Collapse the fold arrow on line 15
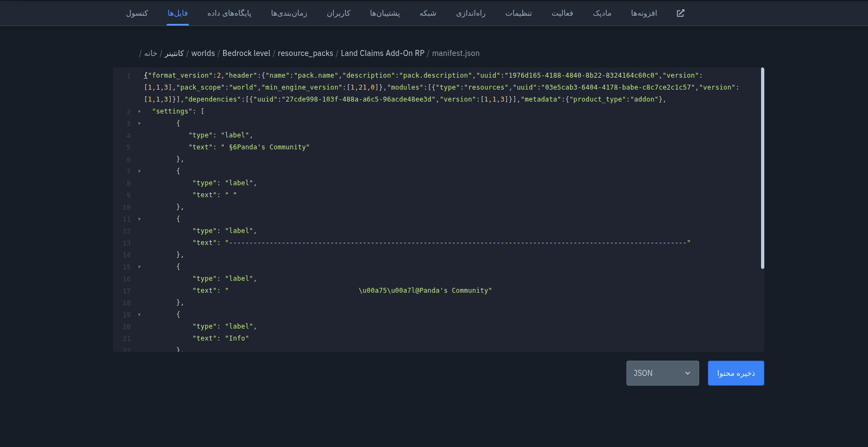This screenshot has width=868, height=447. point(140,267)
